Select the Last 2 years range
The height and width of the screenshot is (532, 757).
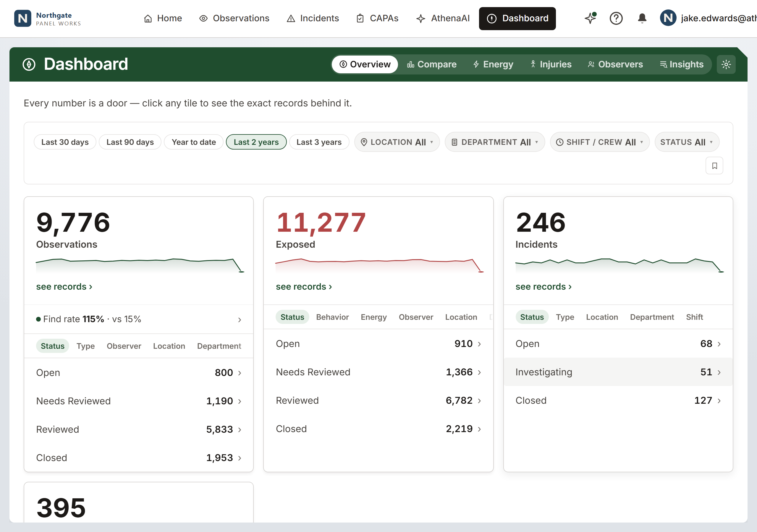[x=256, y=142]
